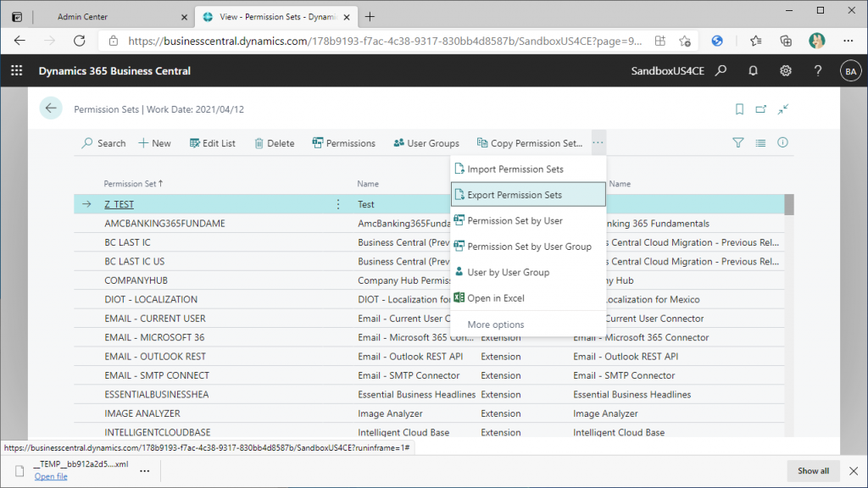The image size is (868, 488).
Task: Select the EMAIL - SMTP CONNECT row
Action: click(429, 375)
